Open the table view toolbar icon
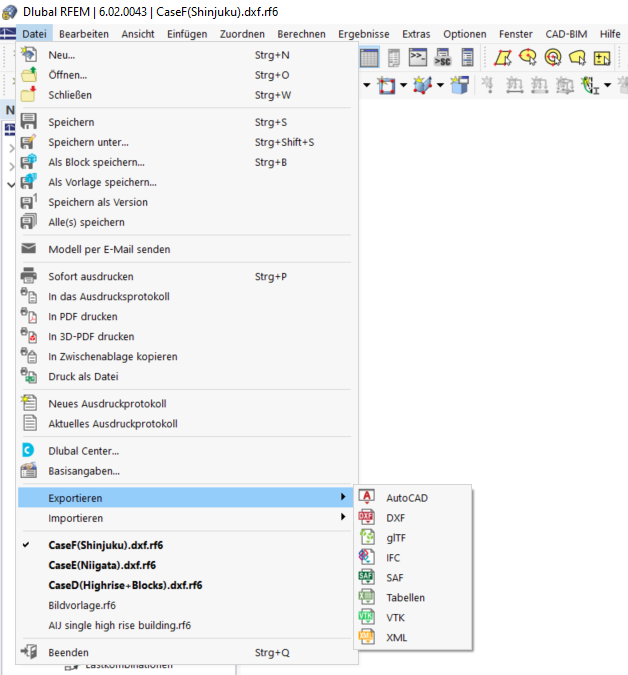Viewport: 628px width, 675px height. [x=369, y=58]
